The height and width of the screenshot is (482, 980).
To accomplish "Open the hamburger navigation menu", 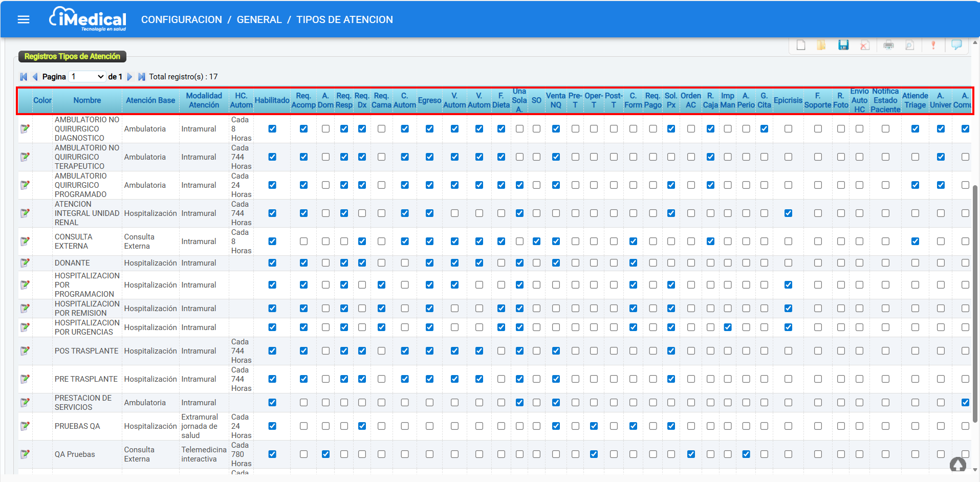I will pyautogui.click(x=24, y=19).
